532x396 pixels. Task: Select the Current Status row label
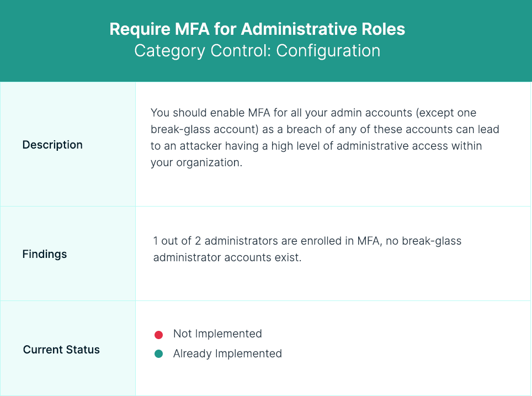[x=61, y=350]
